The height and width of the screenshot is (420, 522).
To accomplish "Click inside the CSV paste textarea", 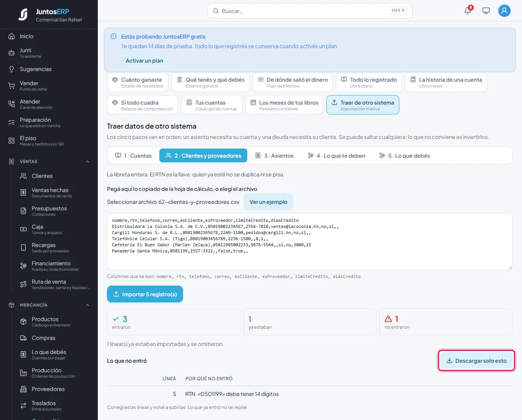I will 310,242.
